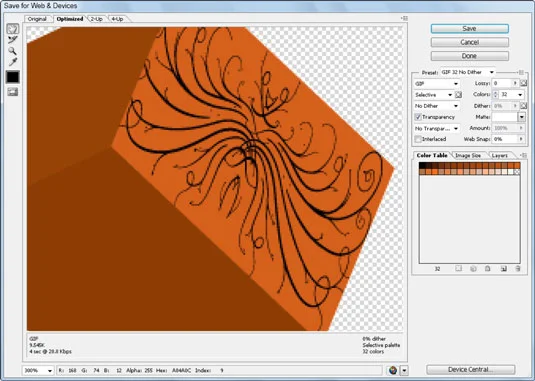
Task: Open the optimize panel menu next to Preset
Action: point(521,72)
